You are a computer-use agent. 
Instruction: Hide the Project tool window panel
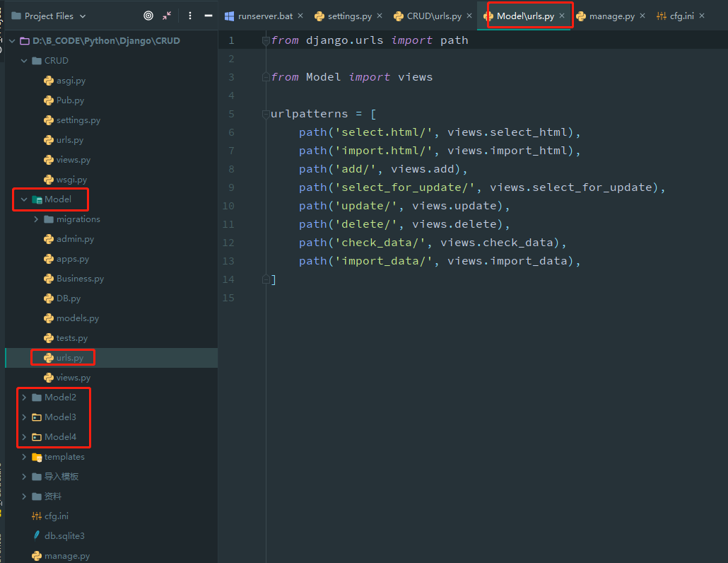[207, 15]
